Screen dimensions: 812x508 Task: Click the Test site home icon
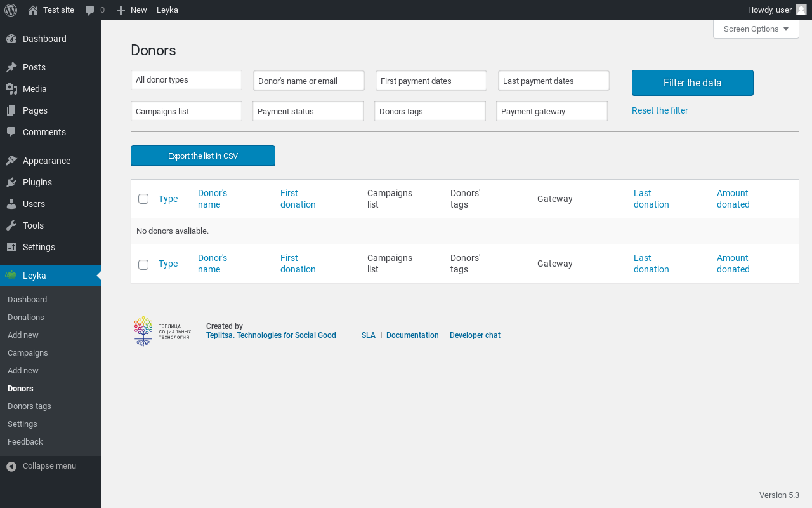tap(33, 10)
